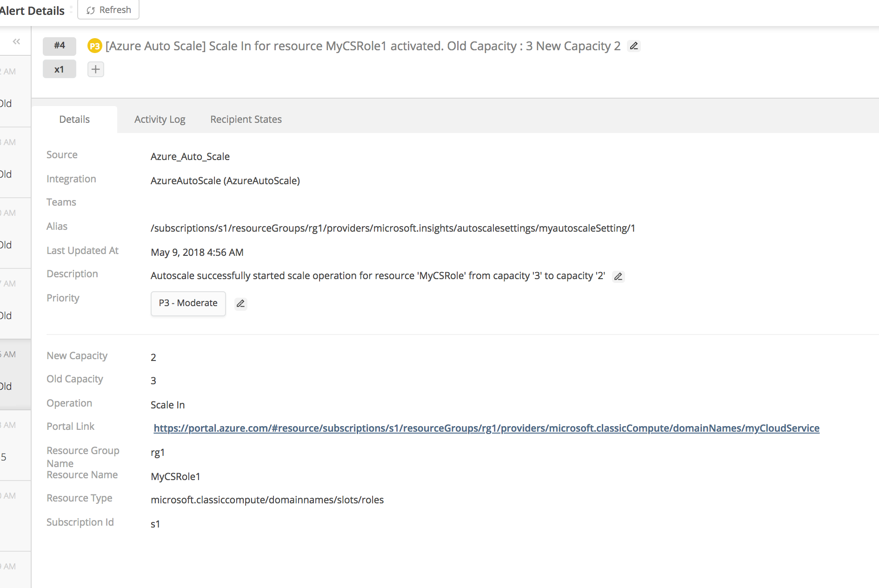
Task: Edit the alert title with pencil icon
Action: [x=634, y=46]
